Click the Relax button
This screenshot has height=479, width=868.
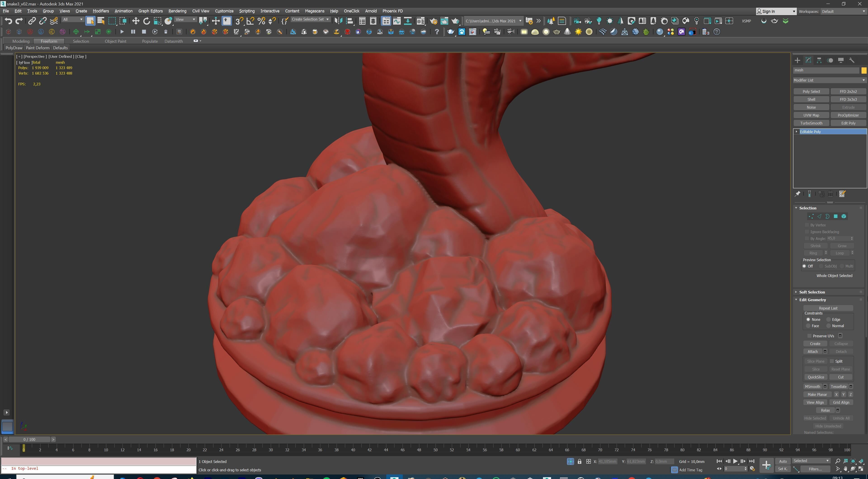coord(825,410)
